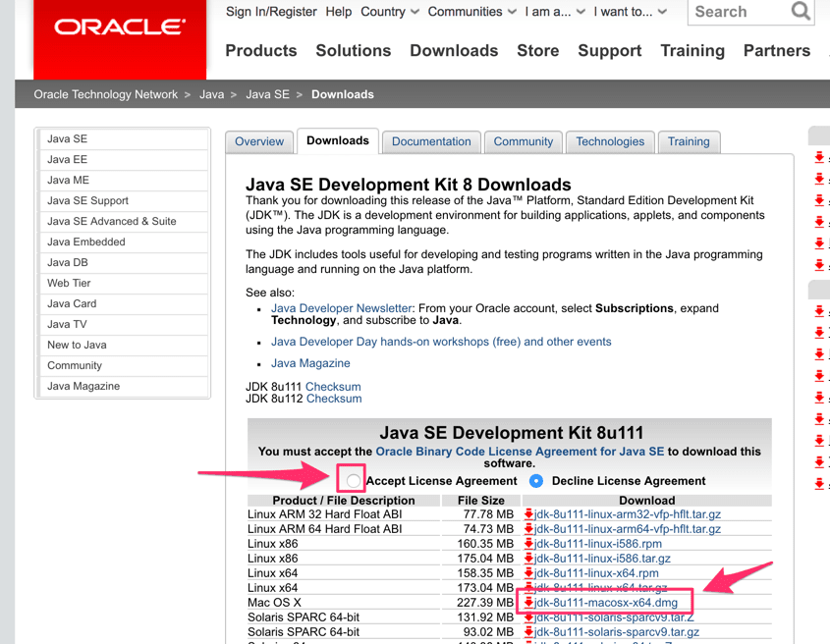Click the "Java SE Development Kit 8 Downloads" heading
Image resolution: width=830 pixels, height=644 pixels.
click(x=408, y=185)
